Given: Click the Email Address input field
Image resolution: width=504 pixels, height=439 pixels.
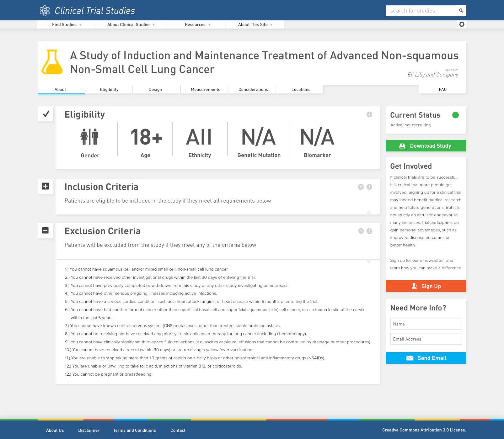Looking at the screenshot, I should click(x=426, y=339).
